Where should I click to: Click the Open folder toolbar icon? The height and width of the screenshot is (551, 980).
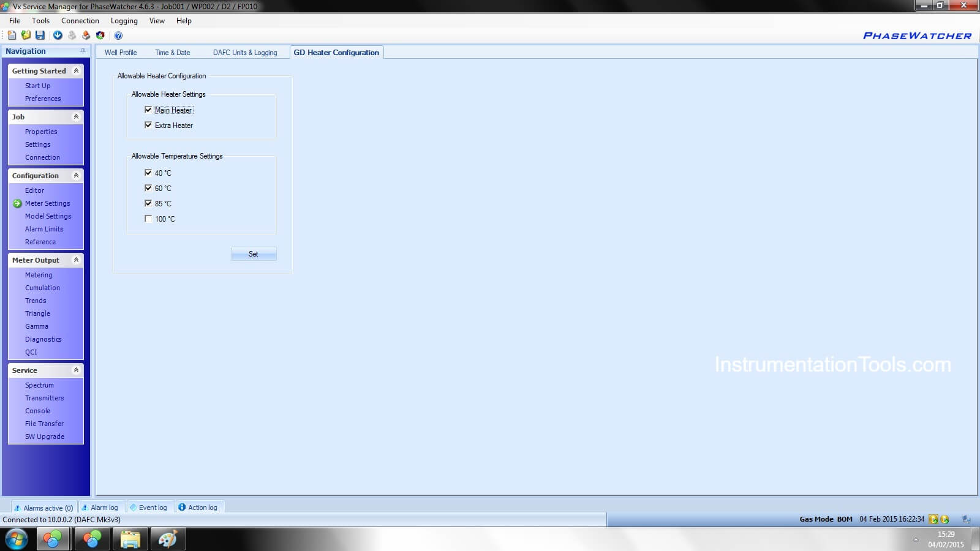pos(26,36)
